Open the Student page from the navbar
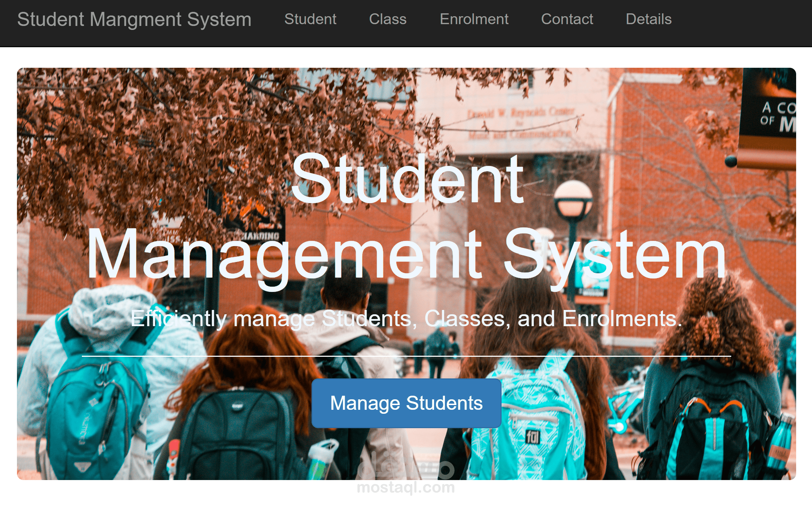 tap(310, 19)
